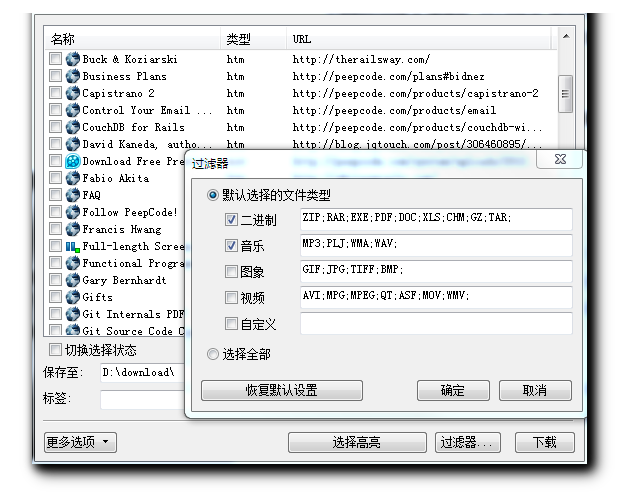Viewport: 621px width, 498px height.
Task: Enable the 自定义 file type checkbox
Action: coord(231,324)
